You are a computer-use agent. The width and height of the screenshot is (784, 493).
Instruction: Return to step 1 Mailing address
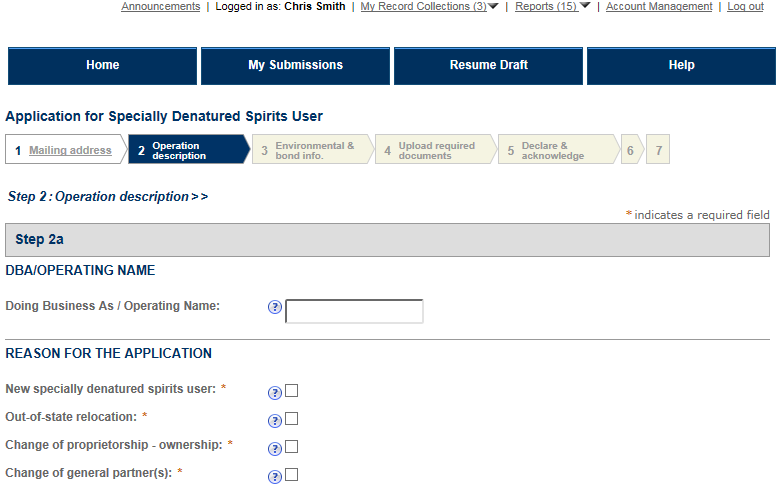pos(70,150)
